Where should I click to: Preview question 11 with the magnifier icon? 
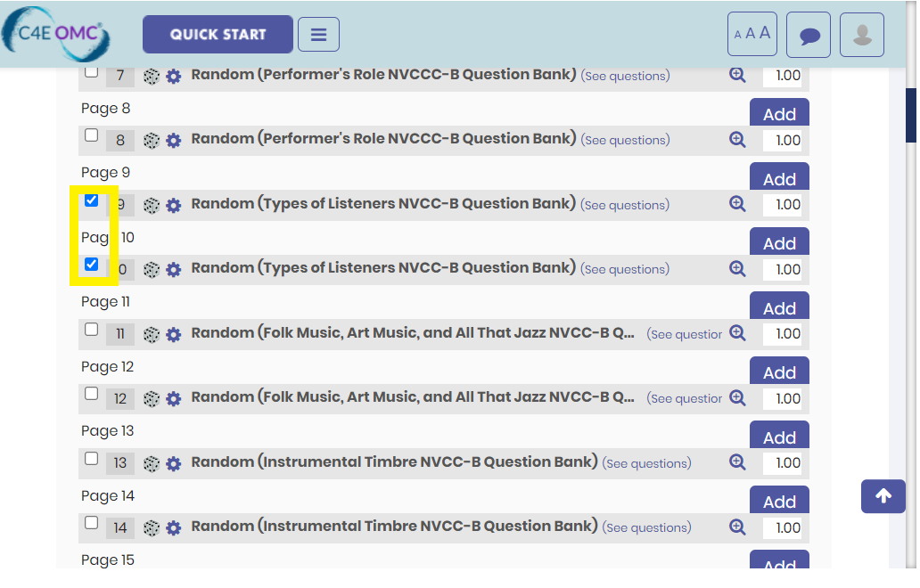click(737, 333)
